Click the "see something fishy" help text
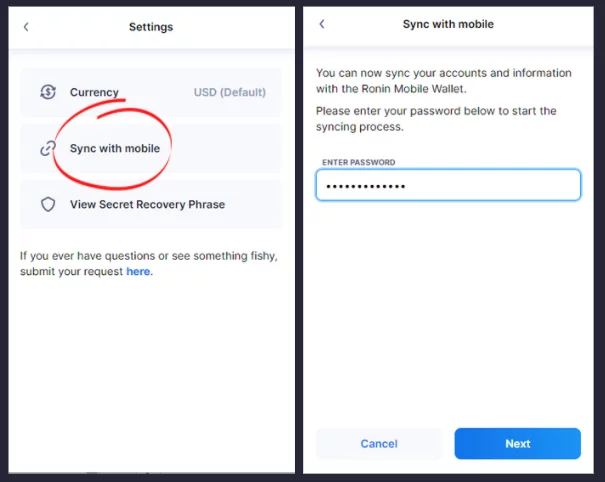Viewport: 605px width, 482px height. pyautogui.click(x=148, y=256)
